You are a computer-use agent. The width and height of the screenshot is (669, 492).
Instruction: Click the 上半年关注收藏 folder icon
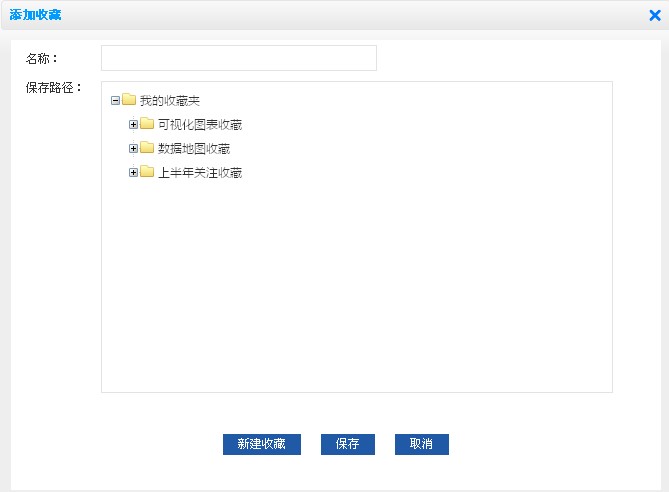point(147,172)
